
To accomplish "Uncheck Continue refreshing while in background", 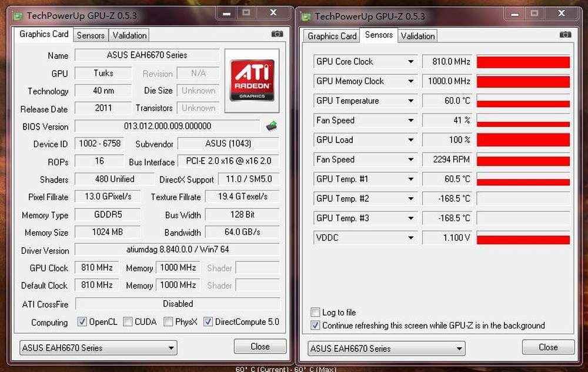I will coord(315,325).
